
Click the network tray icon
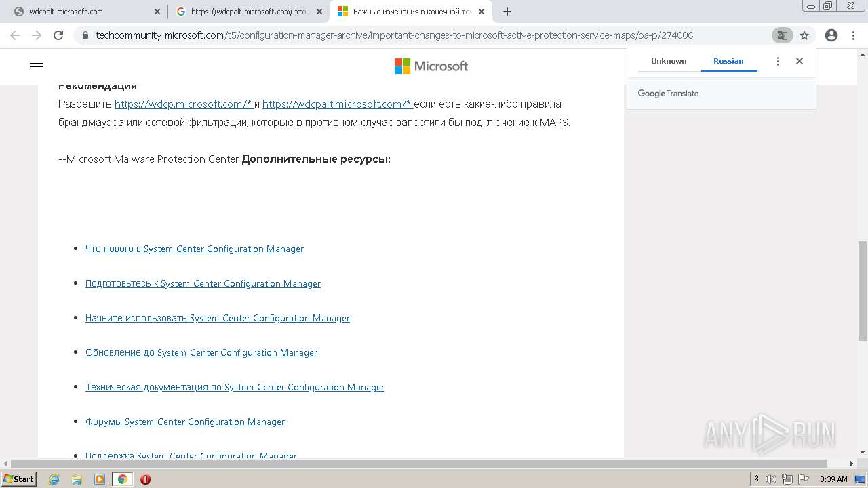(787, 479)
